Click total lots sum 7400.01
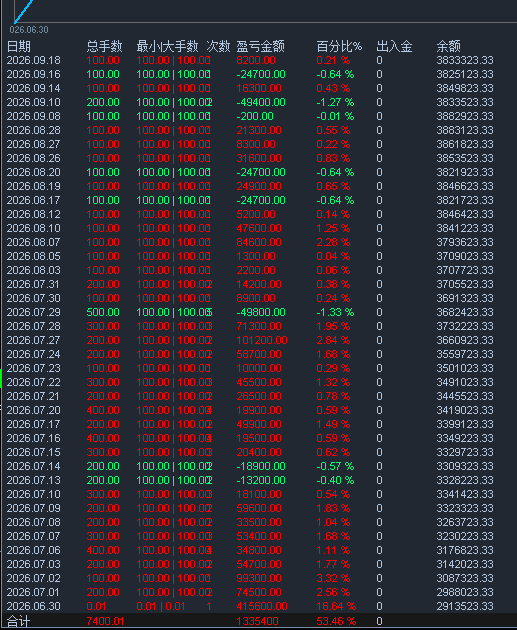517x630 pixels. click(x=105, y=621)
